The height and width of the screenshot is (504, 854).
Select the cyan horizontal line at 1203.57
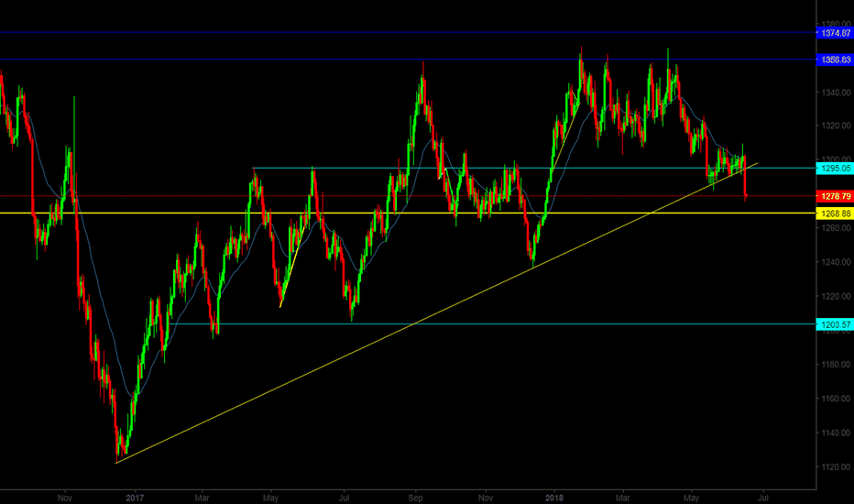click(490, 324)
